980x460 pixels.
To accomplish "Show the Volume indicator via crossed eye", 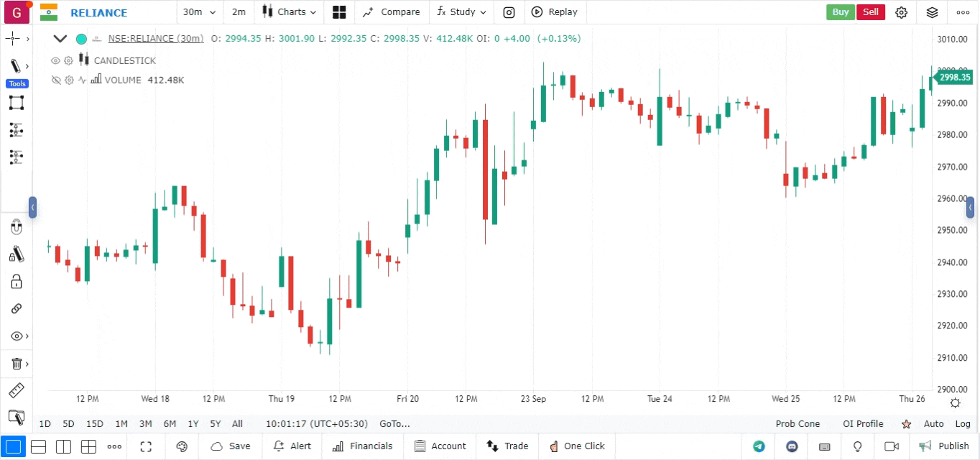I will click(56, 80).
